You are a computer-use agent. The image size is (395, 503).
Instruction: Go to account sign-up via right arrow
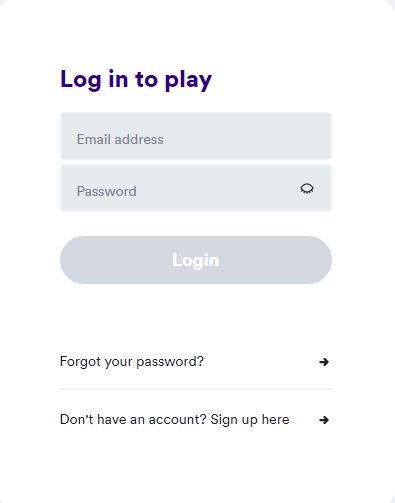324,420
